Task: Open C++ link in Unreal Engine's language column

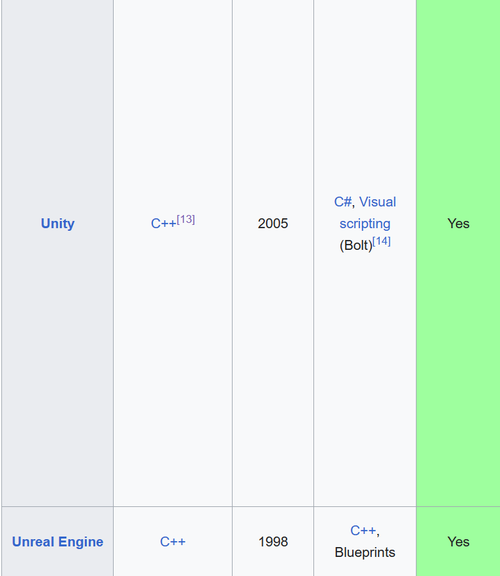Action: pos(173,542)
